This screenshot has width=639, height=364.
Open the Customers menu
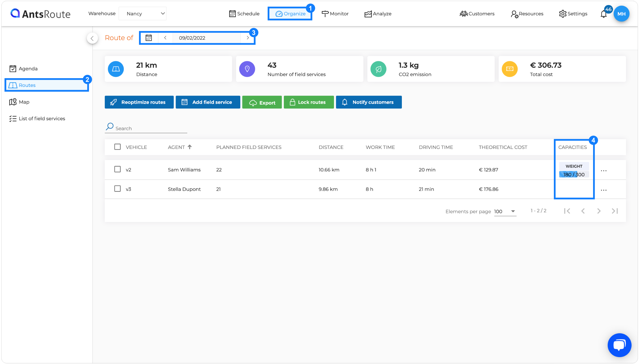(477, 14)
